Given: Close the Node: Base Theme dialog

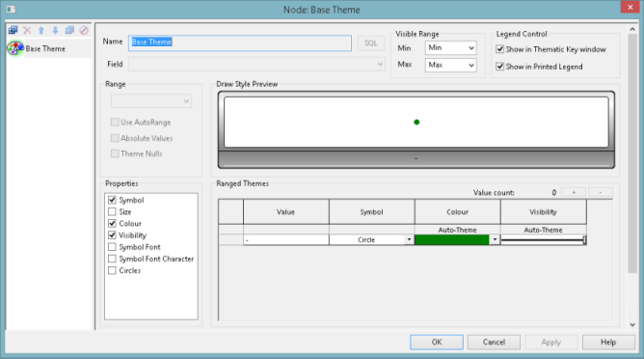Looking at the screenshot, I should point(631,7).
